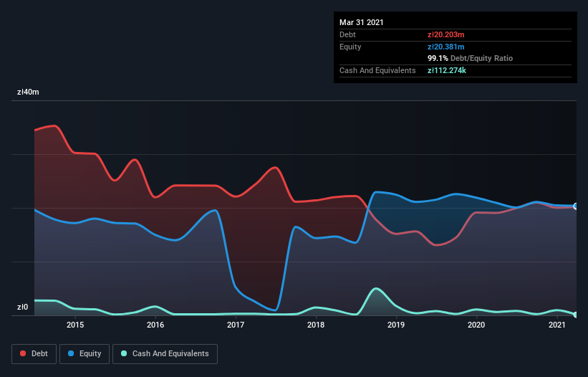
Task: Click the 2016 x-axis label
Action: tap(155, 325)
